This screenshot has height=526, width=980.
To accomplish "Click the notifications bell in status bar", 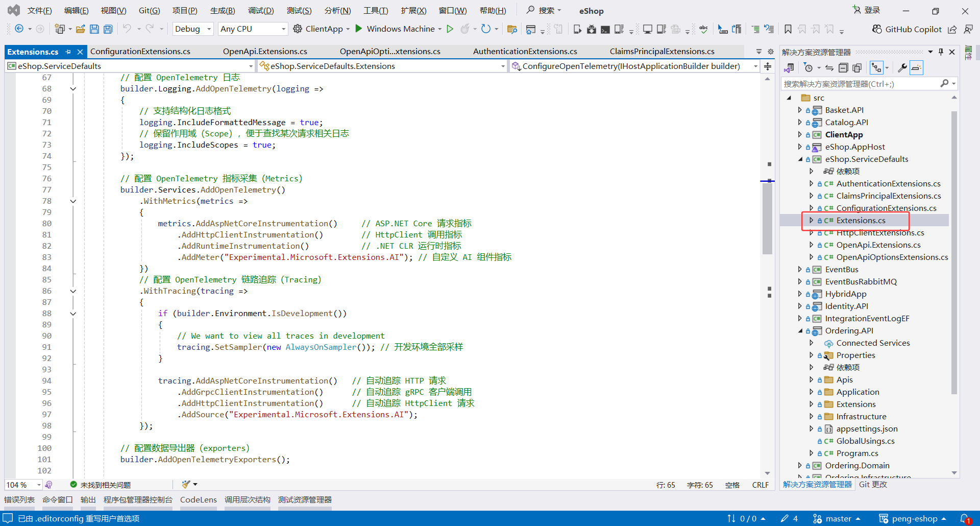I will click(x=965, y=519).
